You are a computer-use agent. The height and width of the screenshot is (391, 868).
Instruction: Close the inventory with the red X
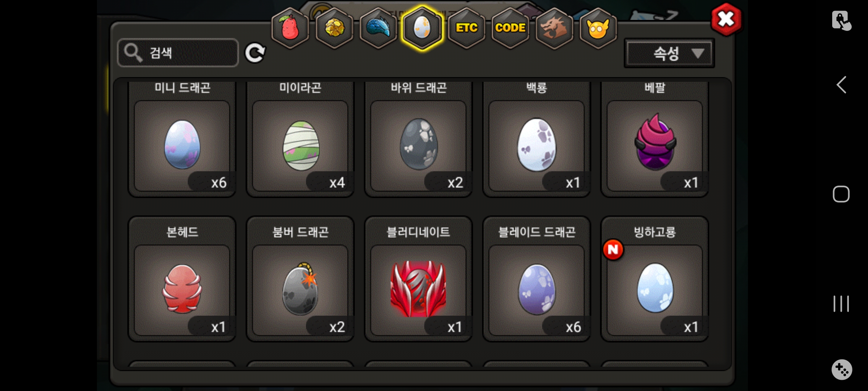pos(726,19)
